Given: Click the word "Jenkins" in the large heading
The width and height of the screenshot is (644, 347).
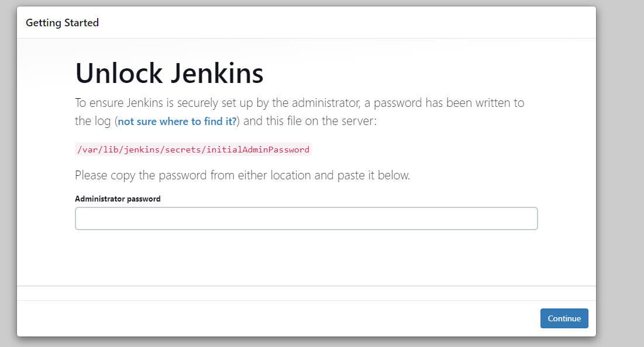Looking at the screenshot, I should (x=217, y=74).
